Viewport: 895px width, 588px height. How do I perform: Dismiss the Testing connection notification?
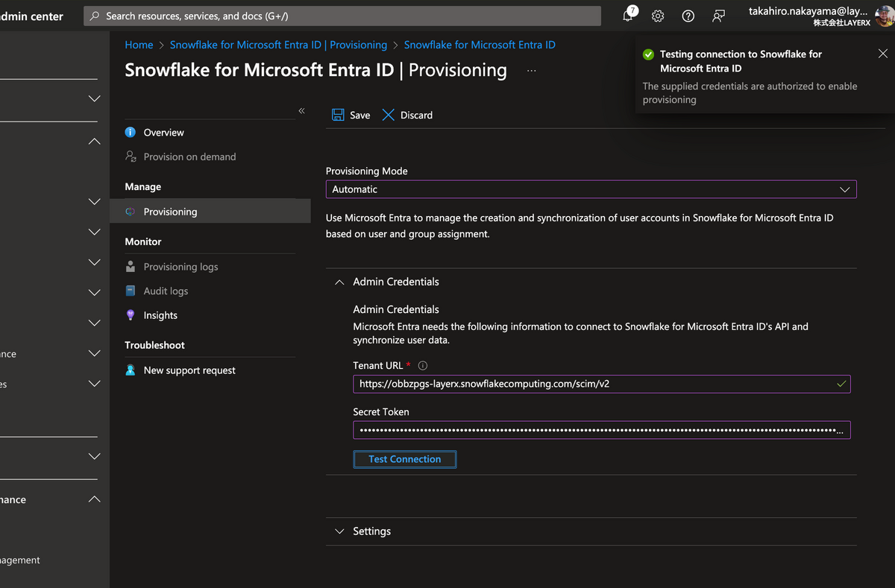click(883, 54)
